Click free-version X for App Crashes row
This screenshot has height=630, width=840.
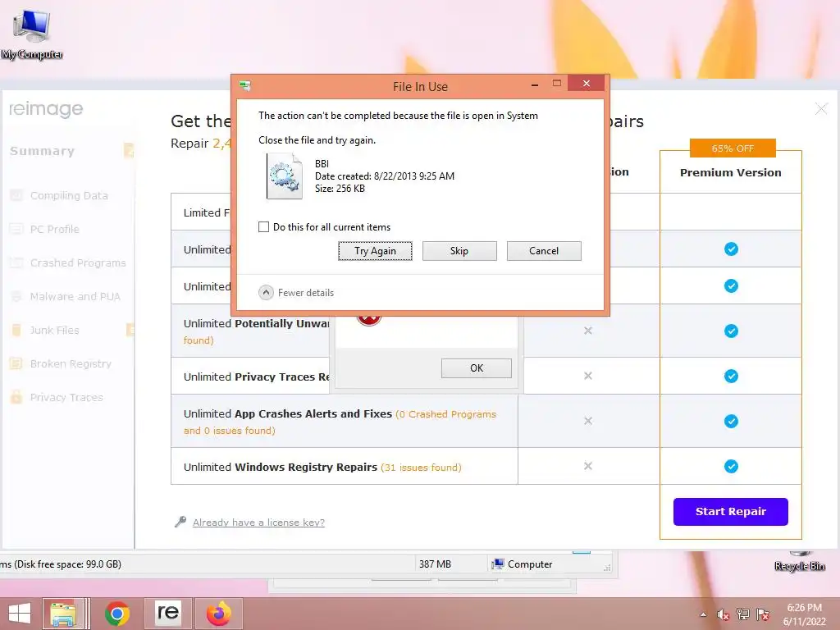[587, 421]
